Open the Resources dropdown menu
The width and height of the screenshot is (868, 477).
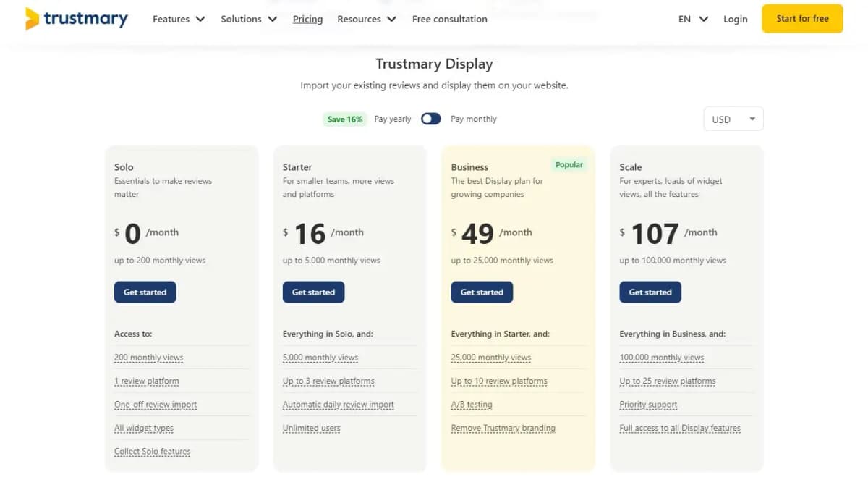click(x=367, y=19)
